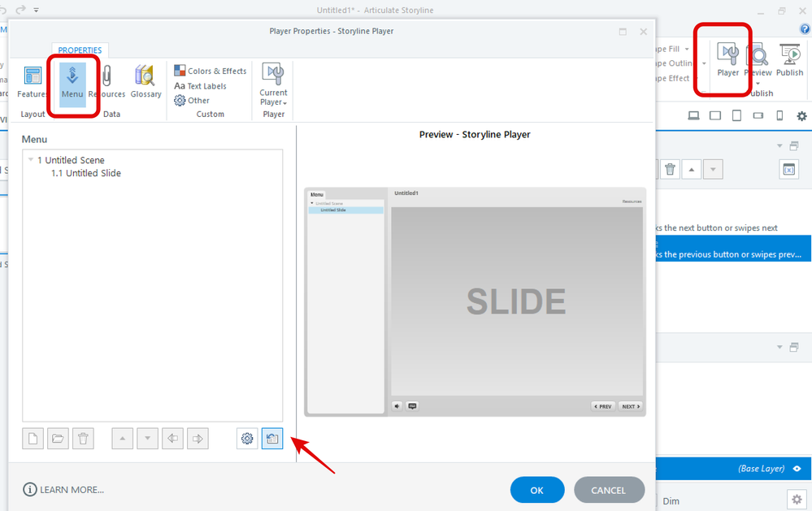Image resolution: width=812 pixels, height=511 pixels.
Task: Move the menu item up
Action: click(x=122, y=439)
